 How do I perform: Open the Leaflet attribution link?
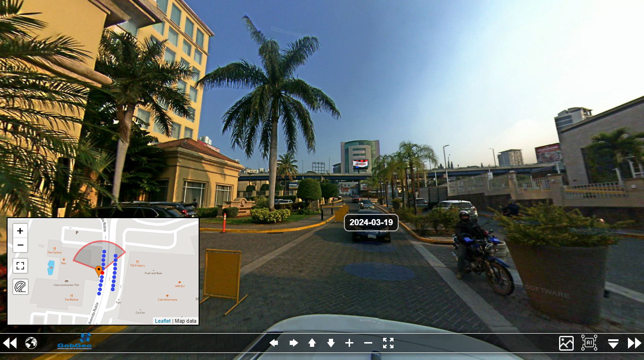click(163, 321)
